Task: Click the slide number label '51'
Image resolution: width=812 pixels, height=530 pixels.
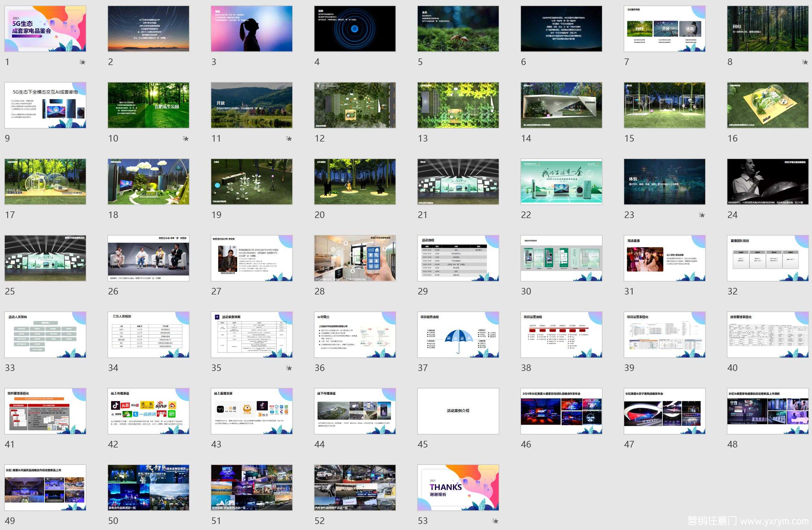Action: tap(216, 520)
